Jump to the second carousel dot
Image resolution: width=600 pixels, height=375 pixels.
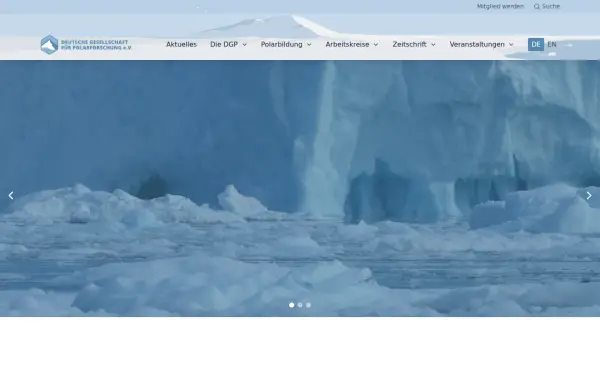[300, 305]
